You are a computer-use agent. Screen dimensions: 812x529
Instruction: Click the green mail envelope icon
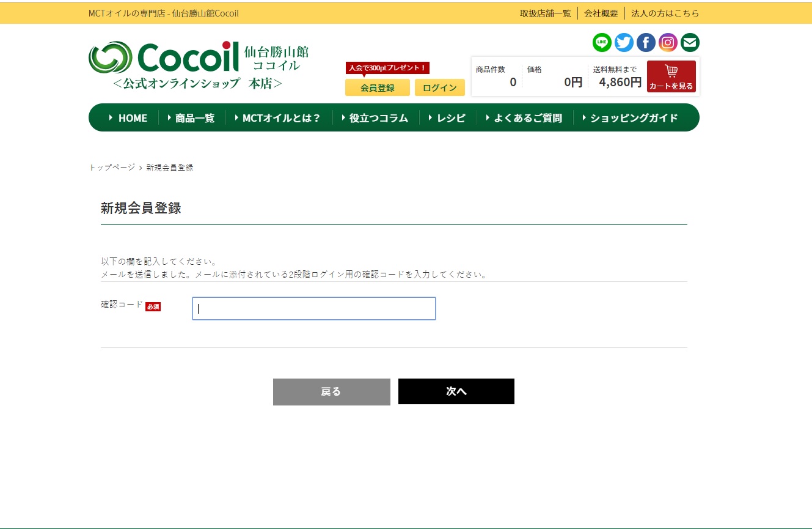pos(690,42)
